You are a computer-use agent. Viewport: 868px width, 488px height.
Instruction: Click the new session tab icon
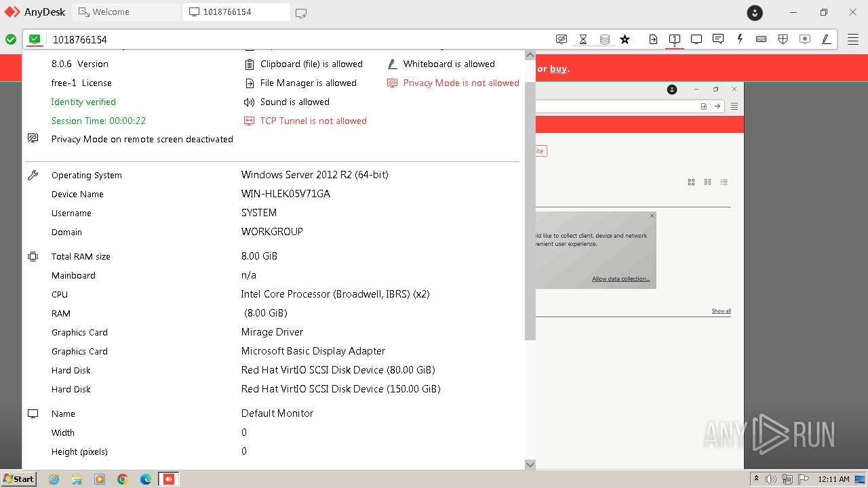[301, 12]
